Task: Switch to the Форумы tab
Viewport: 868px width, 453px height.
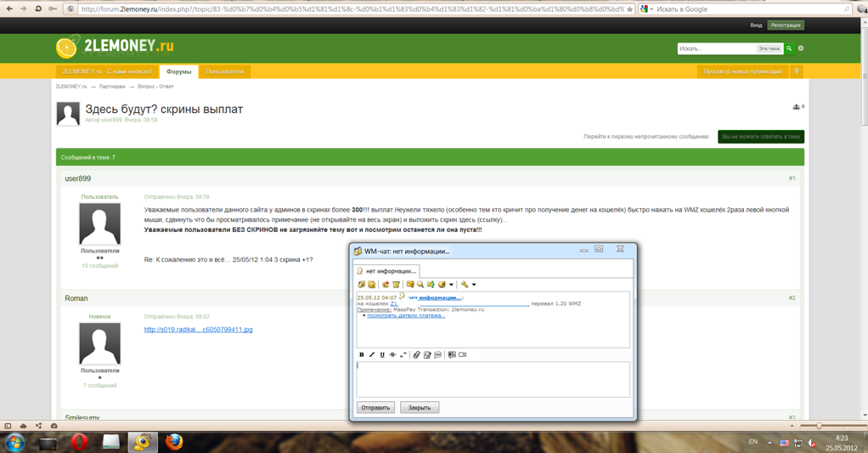Action: (179, 71)
